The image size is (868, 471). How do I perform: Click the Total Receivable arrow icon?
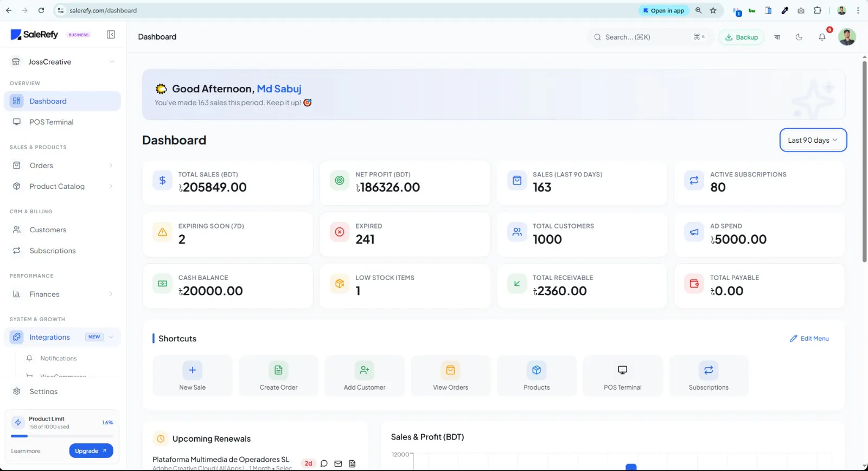pos(517,284)
